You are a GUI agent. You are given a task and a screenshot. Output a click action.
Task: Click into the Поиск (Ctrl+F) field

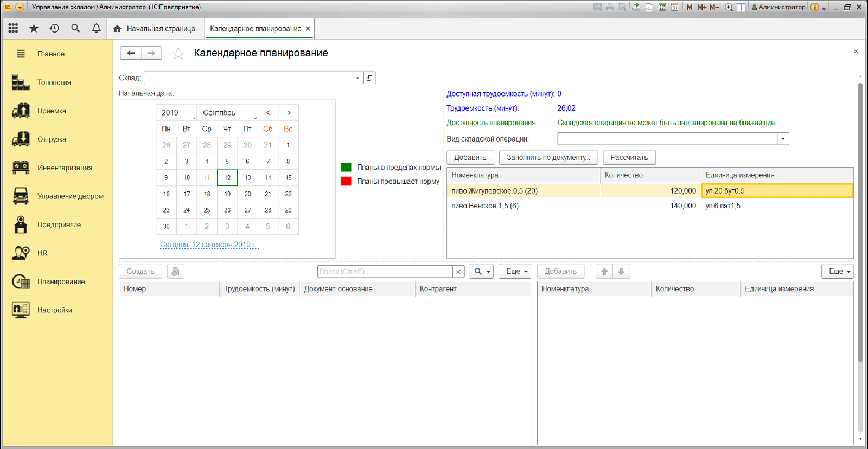pos(385,272)
